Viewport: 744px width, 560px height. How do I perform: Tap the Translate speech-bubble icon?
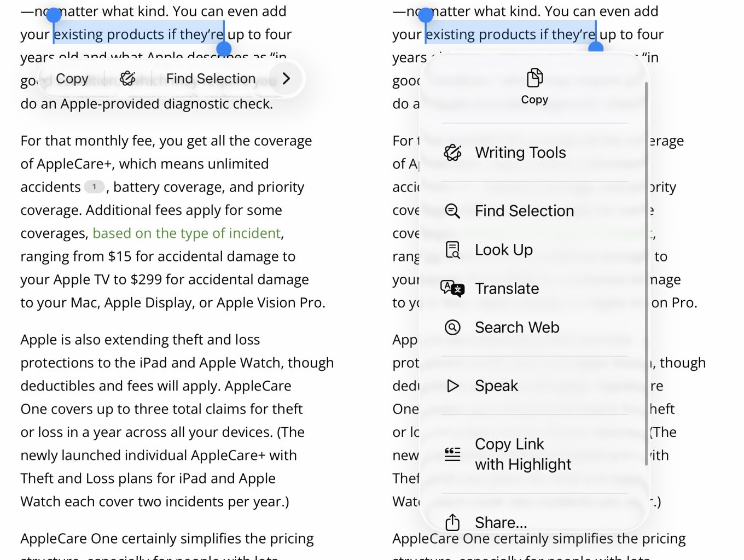click(452, 288)
